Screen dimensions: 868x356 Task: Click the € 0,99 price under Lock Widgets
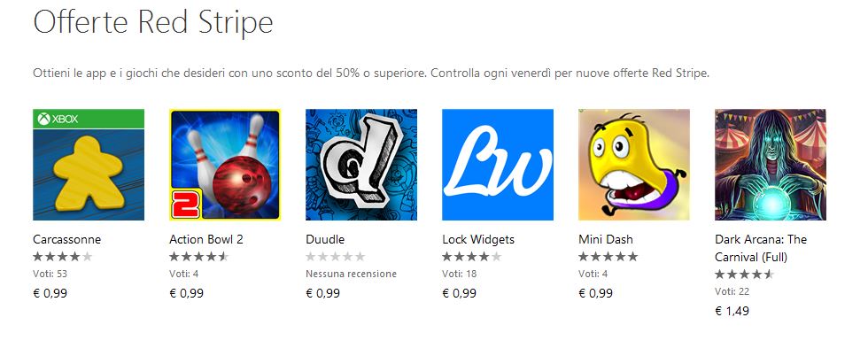click(459, 293)
